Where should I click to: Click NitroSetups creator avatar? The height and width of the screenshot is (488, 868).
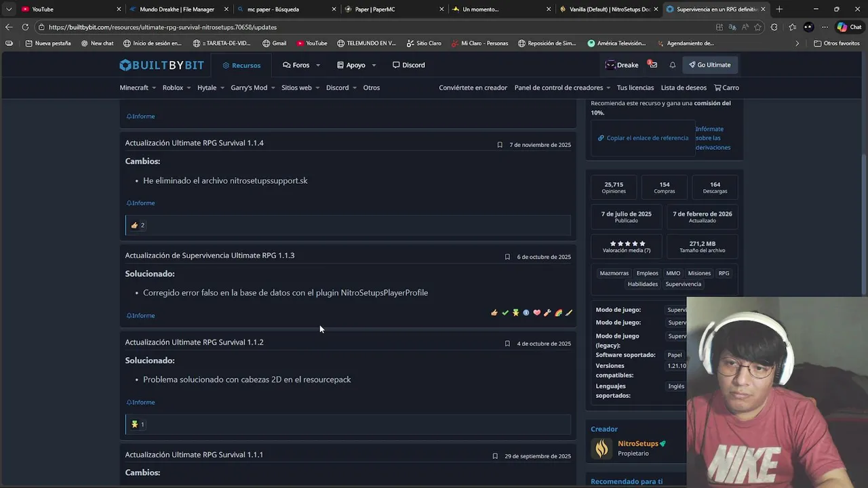(x=601, y=448)
